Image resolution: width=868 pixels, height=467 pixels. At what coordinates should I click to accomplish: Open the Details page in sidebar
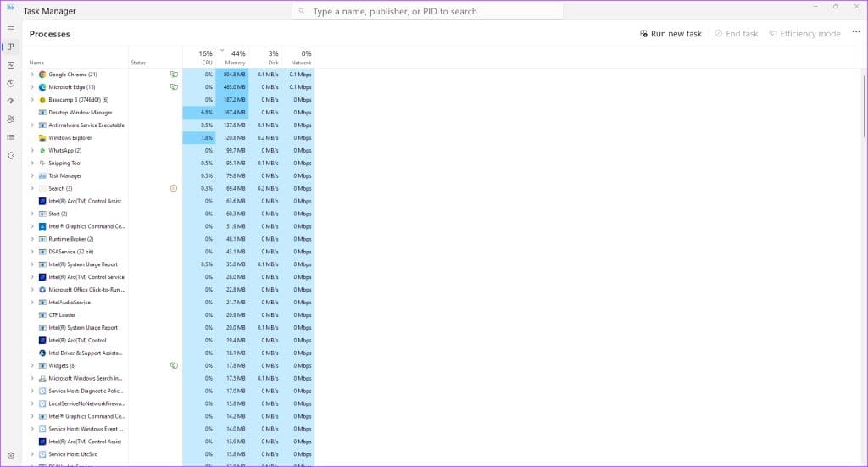(x=11, y=136)
